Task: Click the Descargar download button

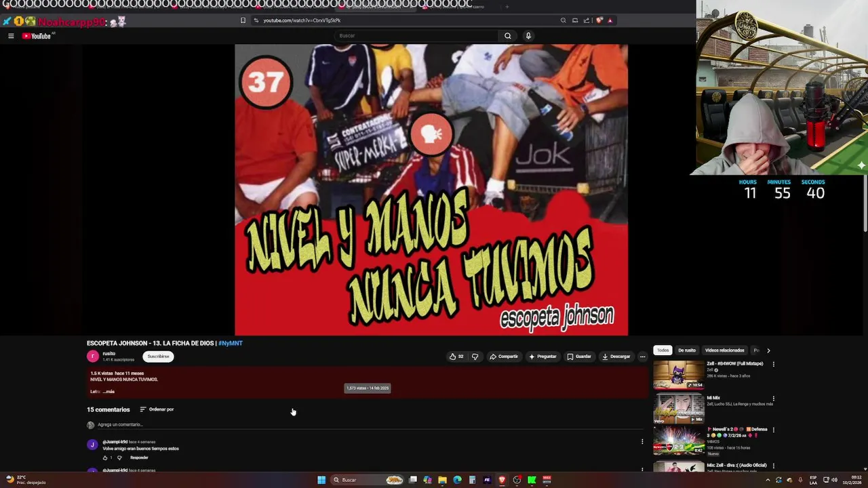Action: [x=616, y=357]
